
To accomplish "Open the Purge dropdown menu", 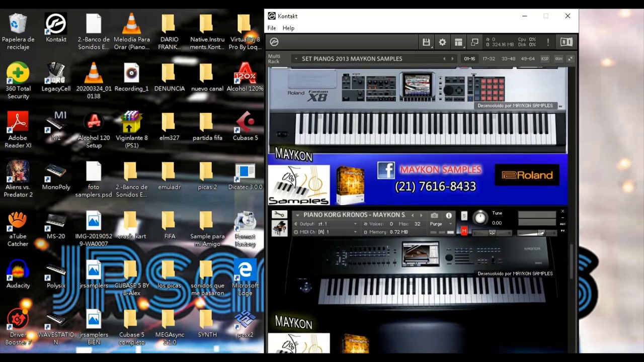I will tap(441, 224).
